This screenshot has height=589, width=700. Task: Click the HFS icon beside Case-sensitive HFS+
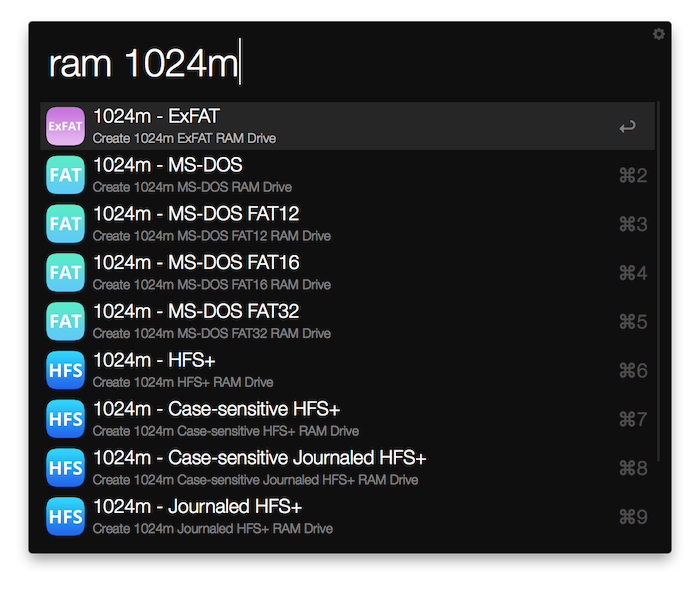click(65, 419)
